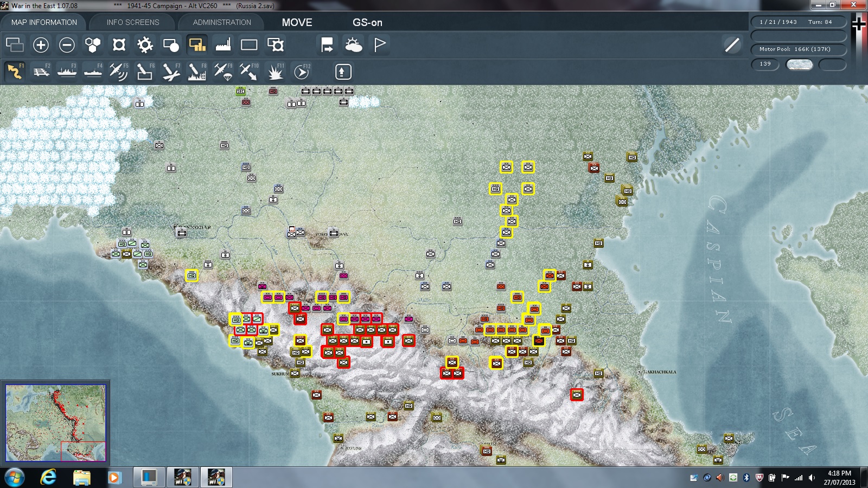Click the minimap thumbnail
This screenshot has height=488, width=868.
(x=55, y=423)
